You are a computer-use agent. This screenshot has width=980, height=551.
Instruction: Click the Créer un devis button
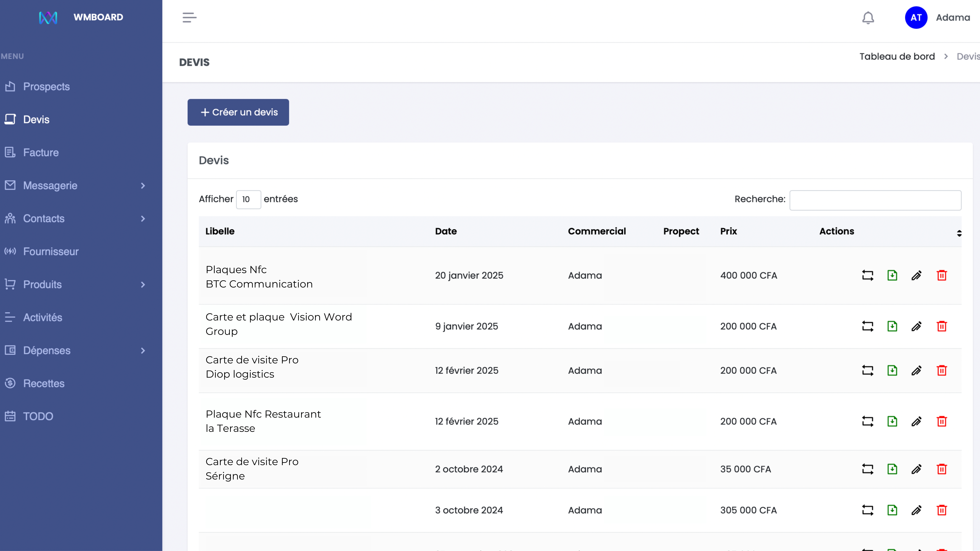(238, 112)
